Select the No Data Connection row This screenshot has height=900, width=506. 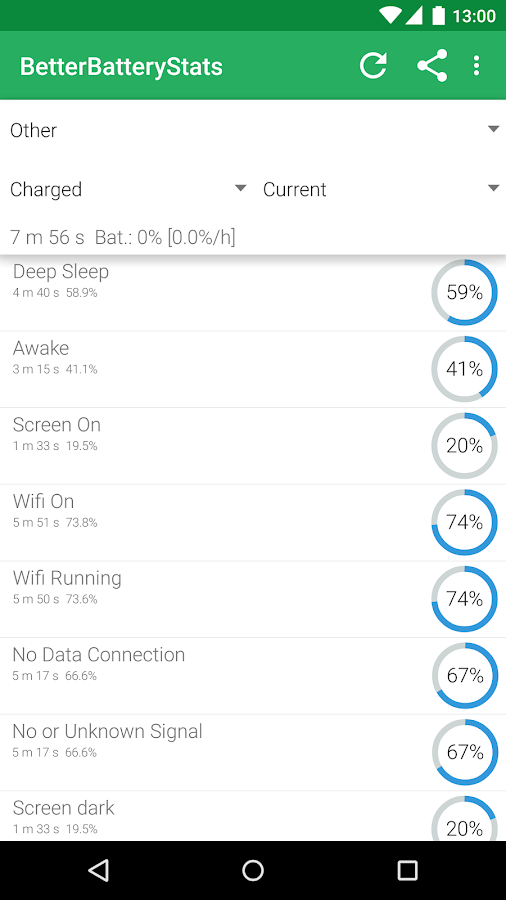253,676
